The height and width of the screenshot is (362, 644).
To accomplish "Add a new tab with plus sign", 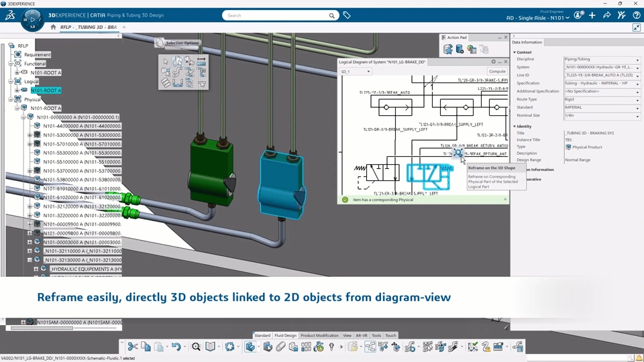I will click(x=124, y=27).
